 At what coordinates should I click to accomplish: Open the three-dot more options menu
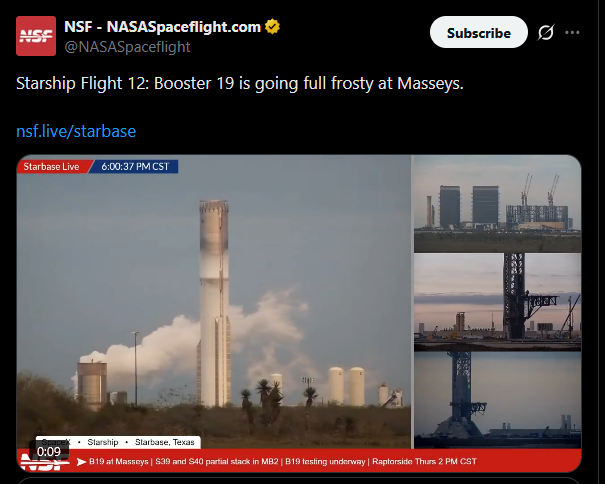pos(572,32)
